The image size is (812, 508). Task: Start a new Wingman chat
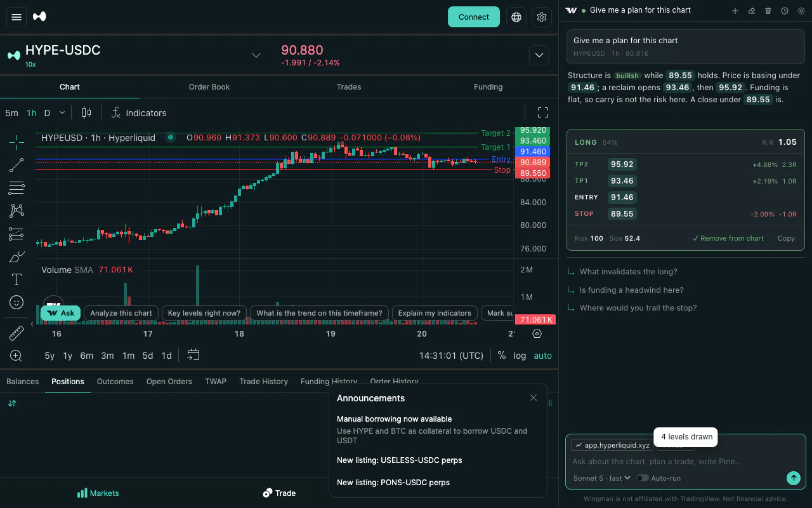click(735, 11)
